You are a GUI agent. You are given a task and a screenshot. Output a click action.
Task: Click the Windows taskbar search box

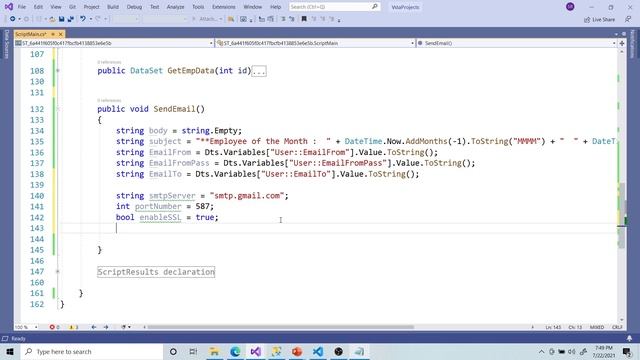92,351
